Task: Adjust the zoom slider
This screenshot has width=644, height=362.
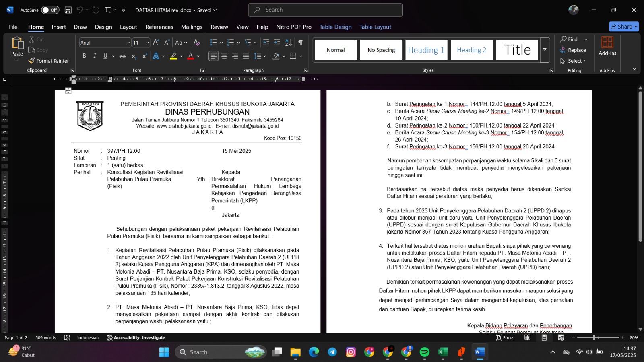Action: (594, 338)
